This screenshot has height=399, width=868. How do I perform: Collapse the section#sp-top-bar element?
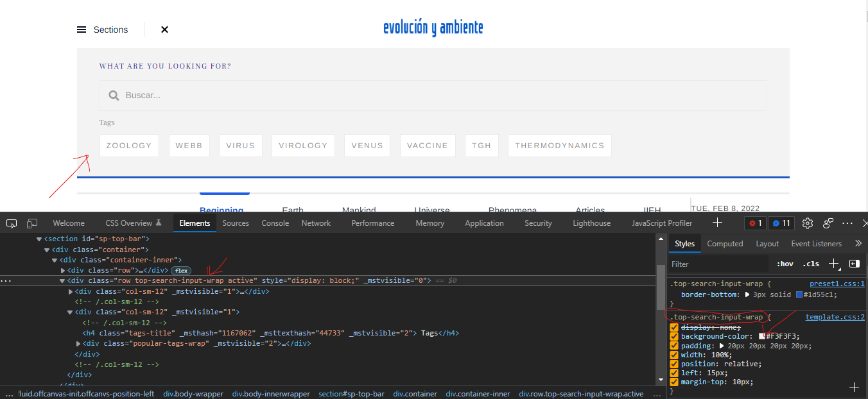pos(39,238)
